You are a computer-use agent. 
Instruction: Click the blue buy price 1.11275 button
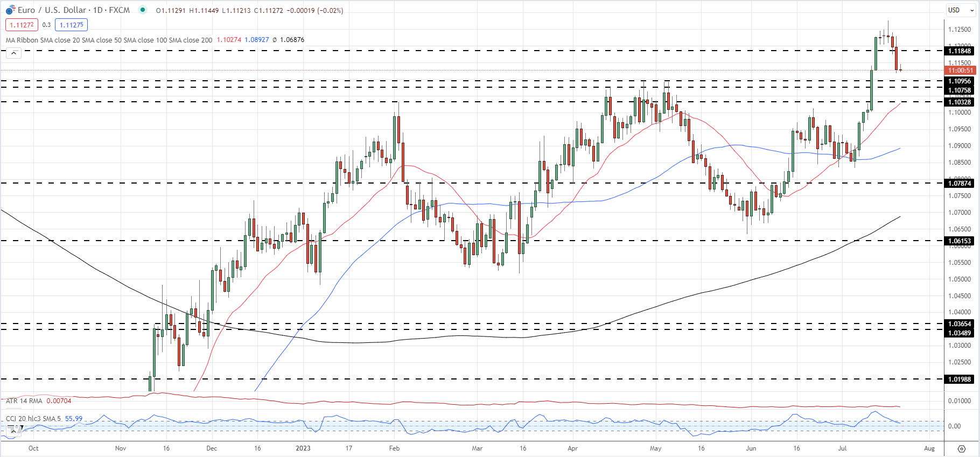point(71,25)
